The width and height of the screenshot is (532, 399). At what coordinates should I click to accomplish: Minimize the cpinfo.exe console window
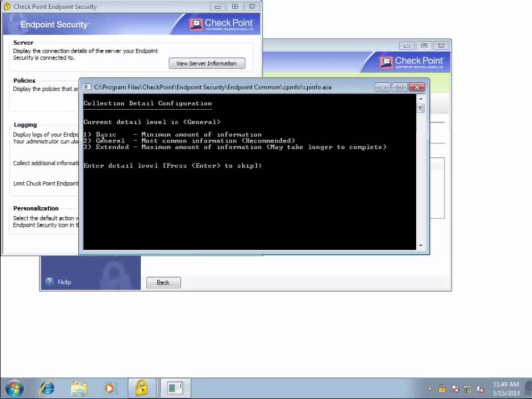coord(383,87)
